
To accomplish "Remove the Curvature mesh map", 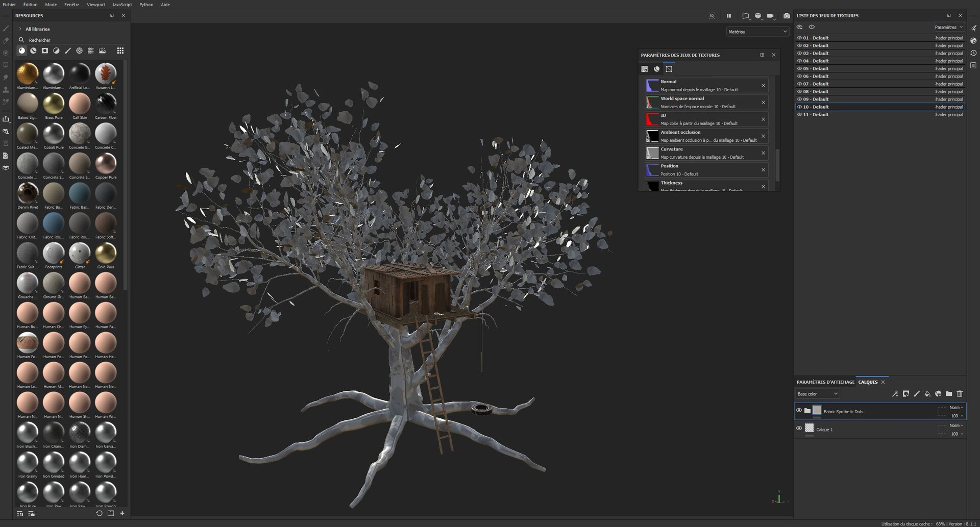I will (763, 153).
